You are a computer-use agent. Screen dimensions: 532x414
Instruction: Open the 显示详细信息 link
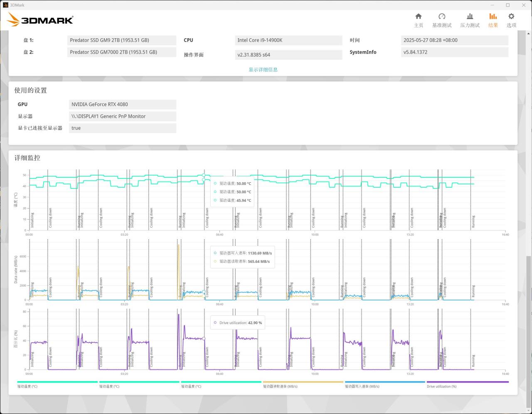(x=263, y=69)
